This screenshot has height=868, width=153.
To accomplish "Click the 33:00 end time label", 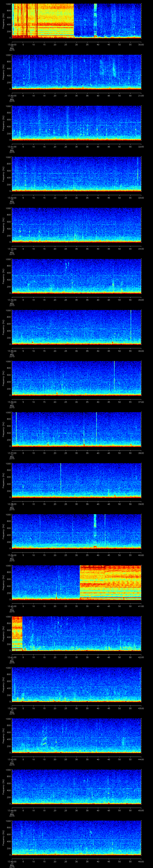I will pyautogui.click(x=141, y=198).
